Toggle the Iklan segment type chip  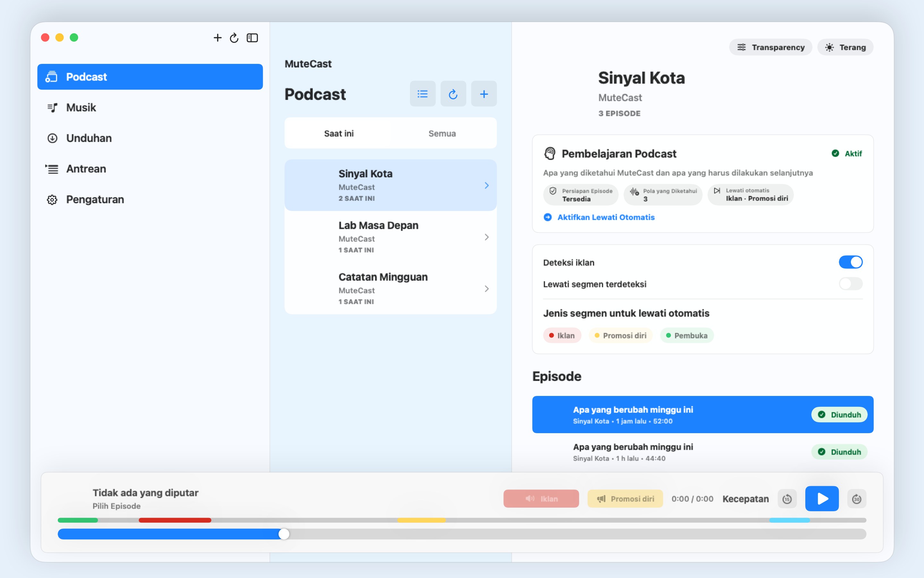coord(562,335)
